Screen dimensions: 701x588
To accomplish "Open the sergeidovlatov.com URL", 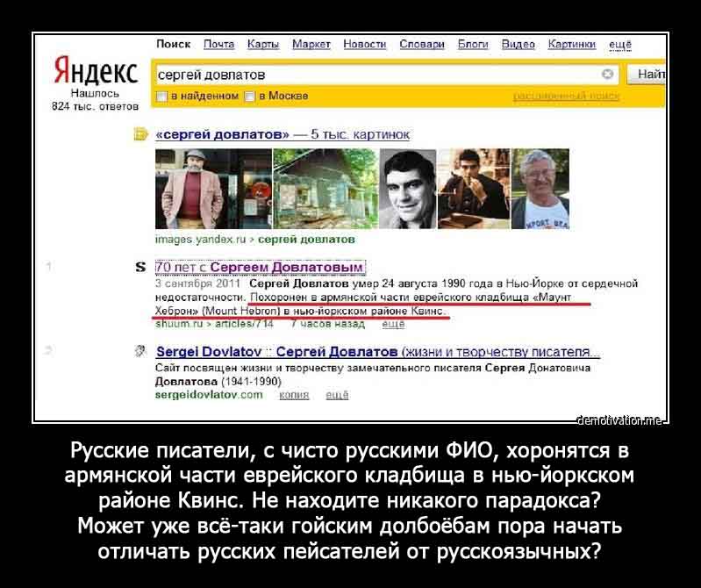I will 209,395.
